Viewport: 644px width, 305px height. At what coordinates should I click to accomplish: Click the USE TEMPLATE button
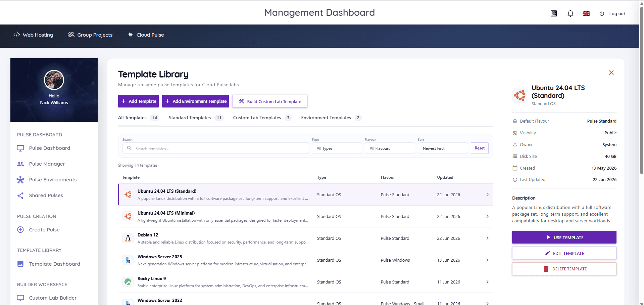pos(564,237)
